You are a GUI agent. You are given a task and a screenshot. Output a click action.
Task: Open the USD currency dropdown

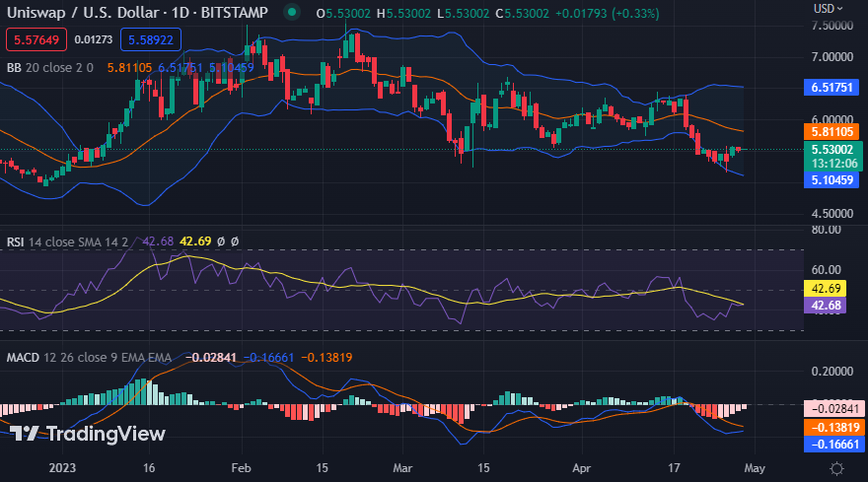point(828,8)
